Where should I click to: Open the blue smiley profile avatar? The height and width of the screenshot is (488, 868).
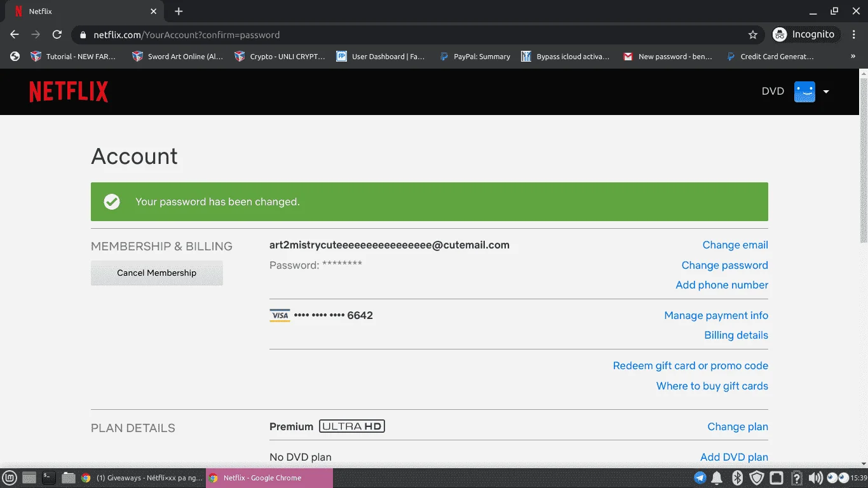tap(804, 91)
